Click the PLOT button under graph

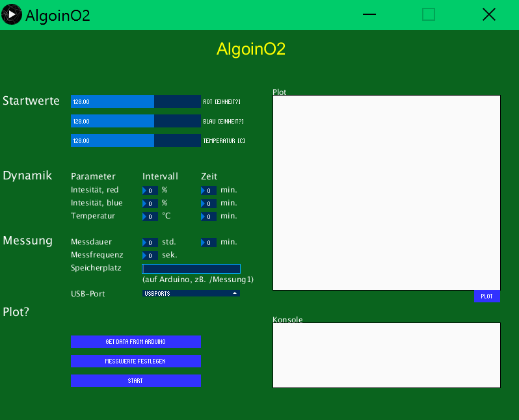(x=487, y=296)
